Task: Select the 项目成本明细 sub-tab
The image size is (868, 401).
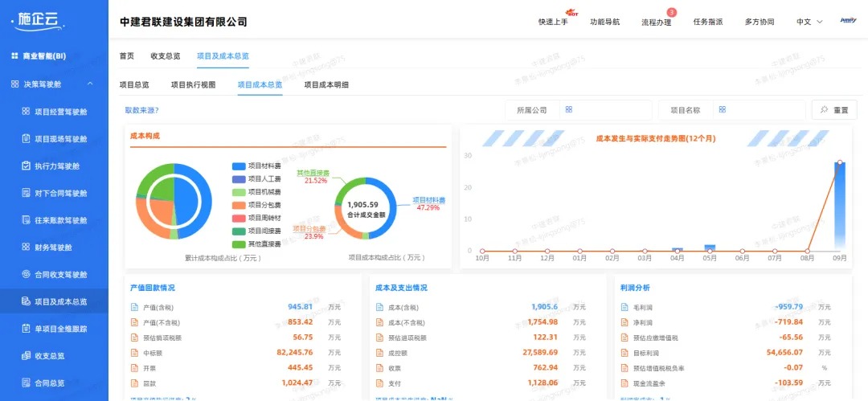Action: [x=325, y=84]
